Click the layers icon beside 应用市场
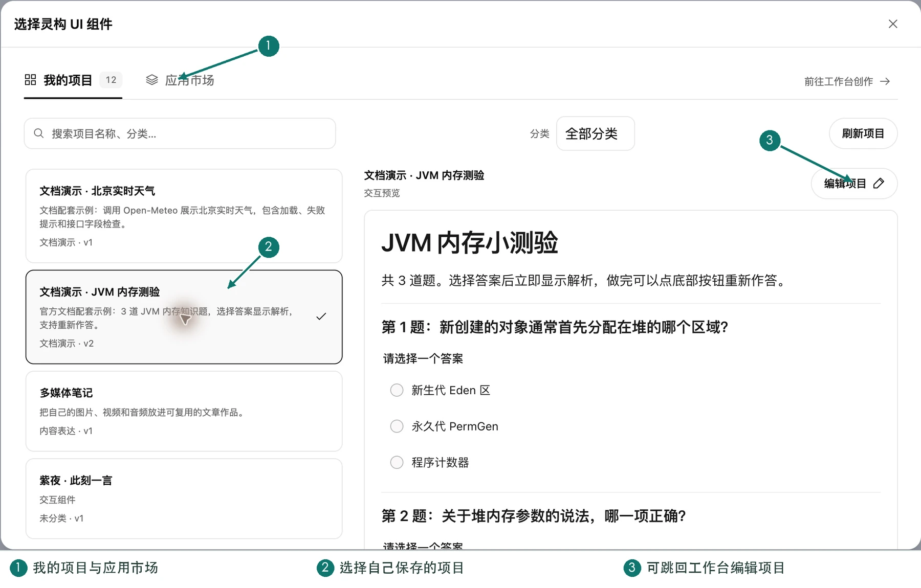The width and height of the screenshot is (921, 588). tap(152, 80)
